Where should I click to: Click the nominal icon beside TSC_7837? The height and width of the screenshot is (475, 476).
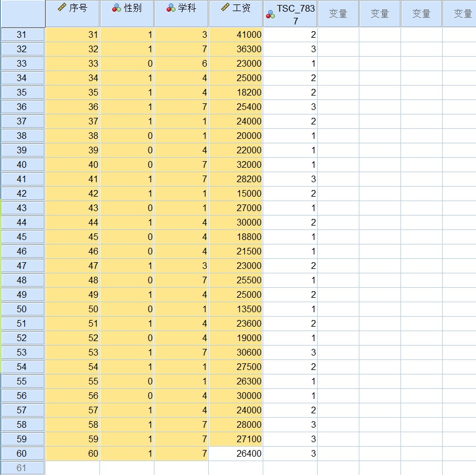[x=270, y=14]
